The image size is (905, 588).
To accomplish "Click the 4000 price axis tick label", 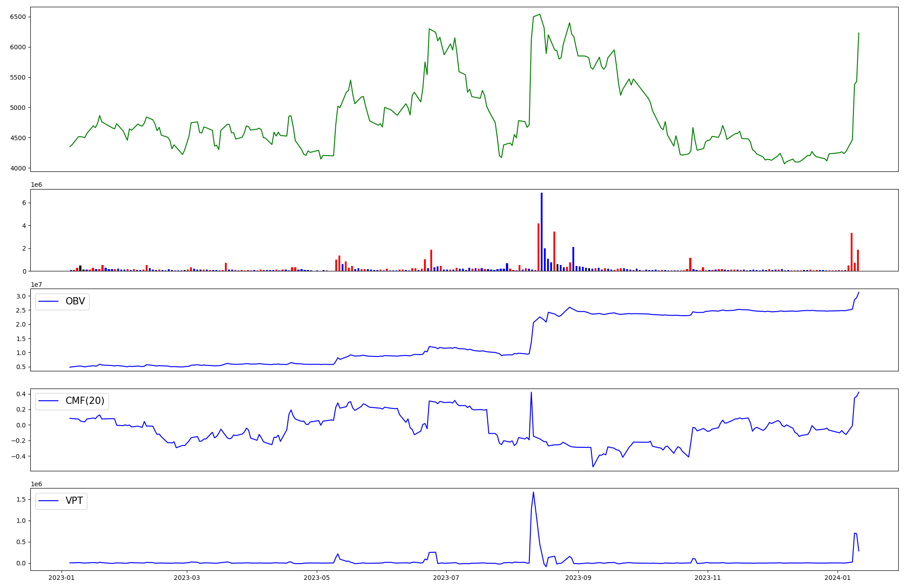I will [x=19, y=168].
